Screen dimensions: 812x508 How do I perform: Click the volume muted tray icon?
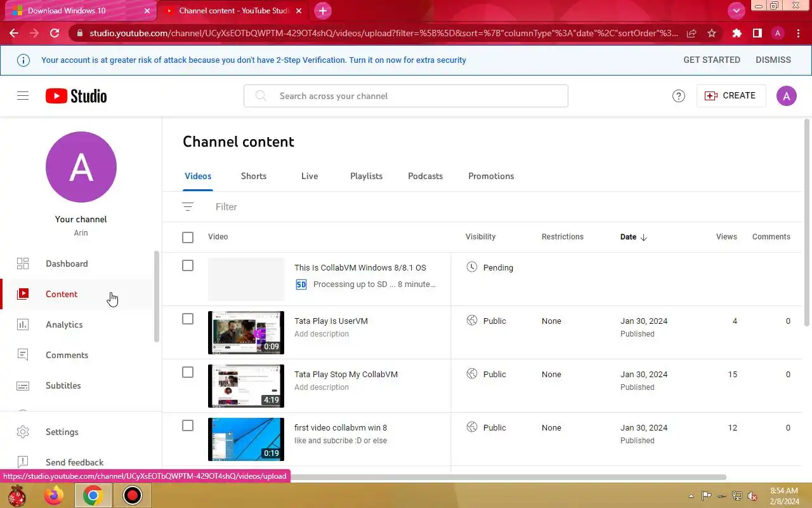click(x=752, y=496)
